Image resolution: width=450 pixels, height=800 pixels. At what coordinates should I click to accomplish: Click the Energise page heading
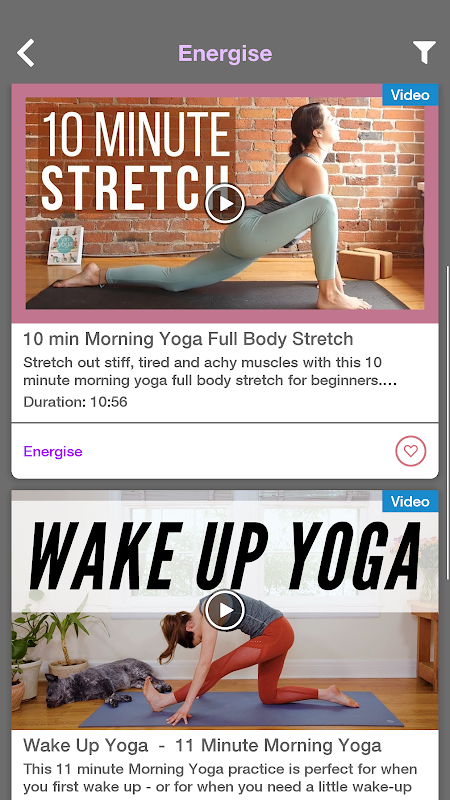pos(225,53)
